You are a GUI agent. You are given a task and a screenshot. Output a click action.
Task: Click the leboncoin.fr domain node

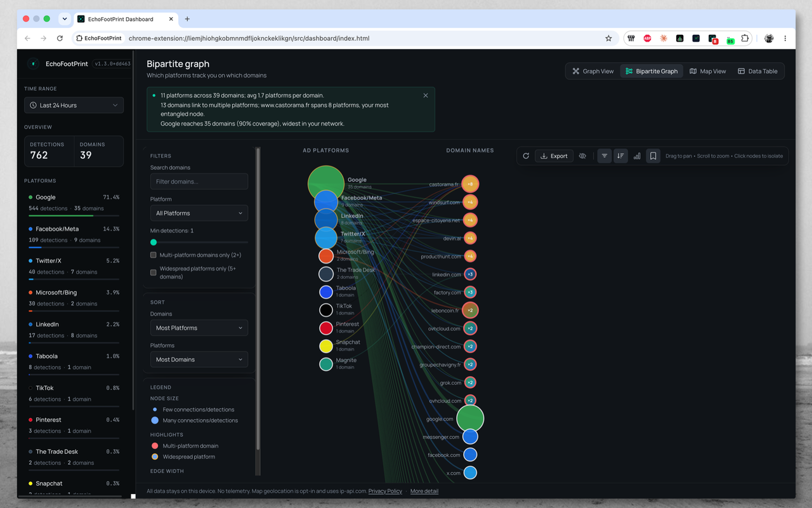click(470, 311)
